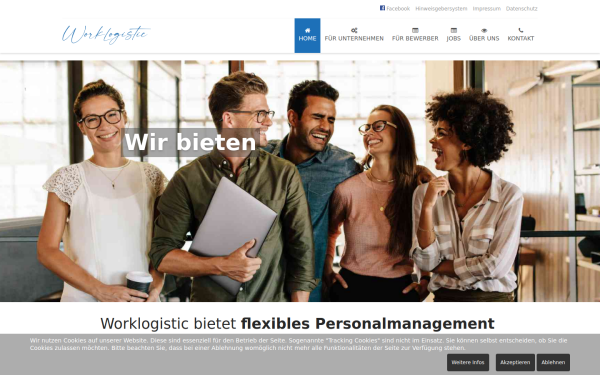
Task: Click the Facebook icon in top bar
Action: [x=382, y=8]
